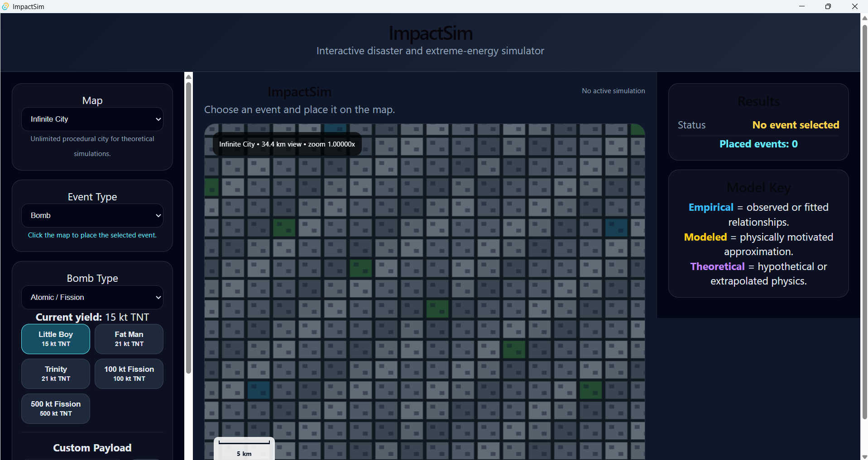
Task: Select the 100 kt Fission preset
Action: (x=129, y=374)
